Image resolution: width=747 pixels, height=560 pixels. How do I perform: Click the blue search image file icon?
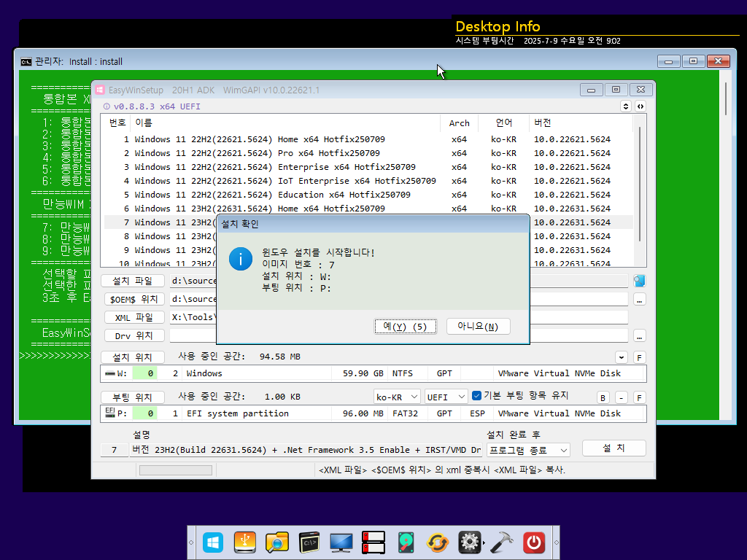pos(639,281)
